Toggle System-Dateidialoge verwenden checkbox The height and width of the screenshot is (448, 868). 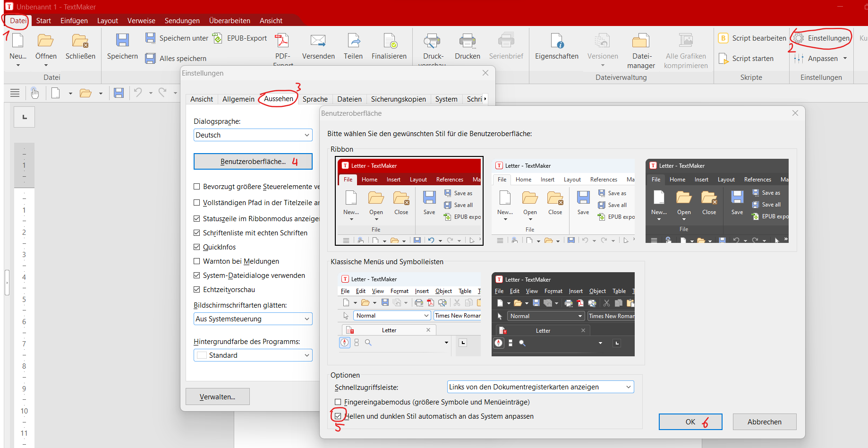click(197, 276)
